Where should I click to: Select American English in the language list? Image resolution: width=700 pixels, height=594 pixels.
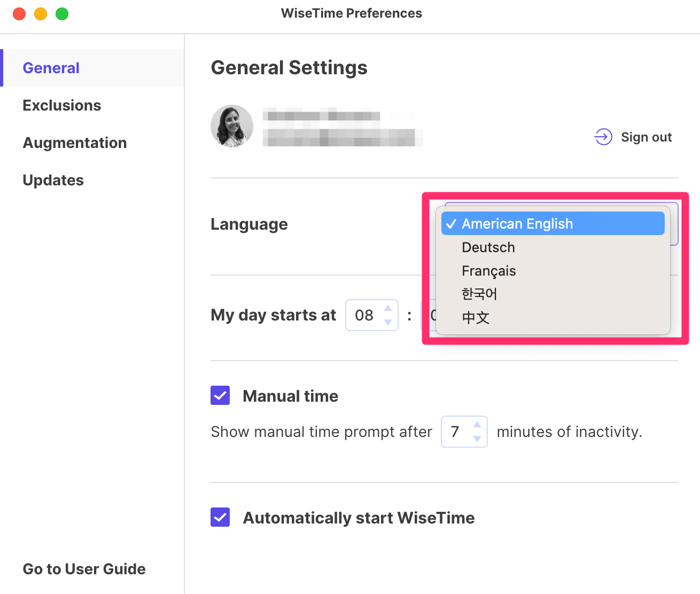coord(553,223)
